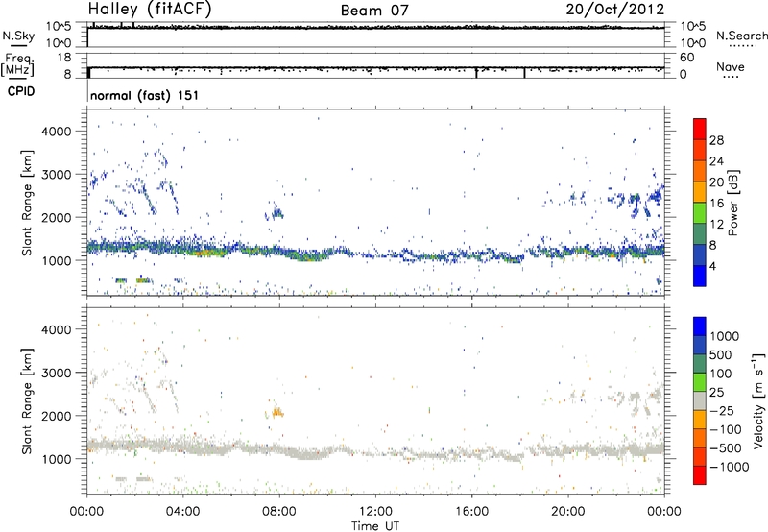Select the red top segment of power color bar

click(700, 129)
